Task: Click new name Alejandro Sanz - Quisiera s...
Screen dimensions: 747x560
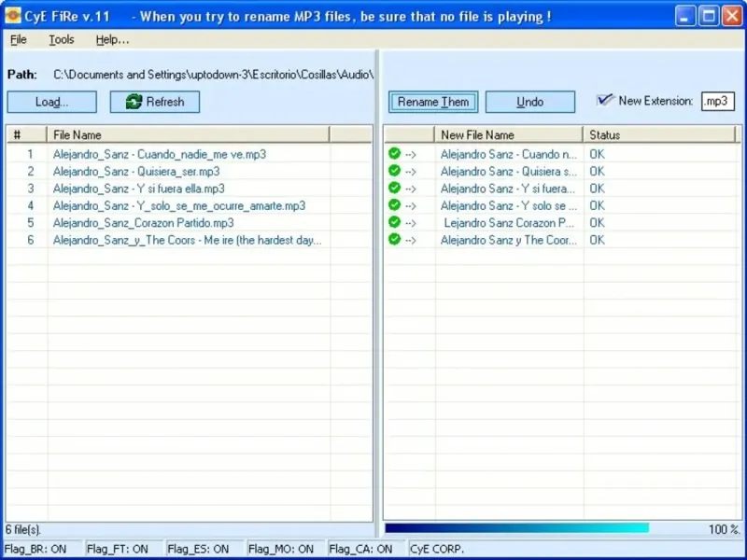Action: [x=509, y=172]
